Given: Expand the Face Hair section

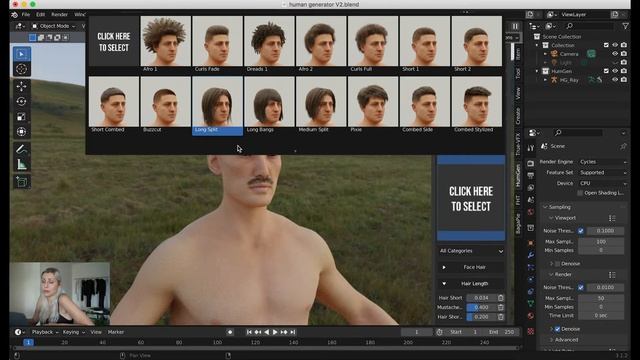Looking at the screenshot, I should pos(471,267).
